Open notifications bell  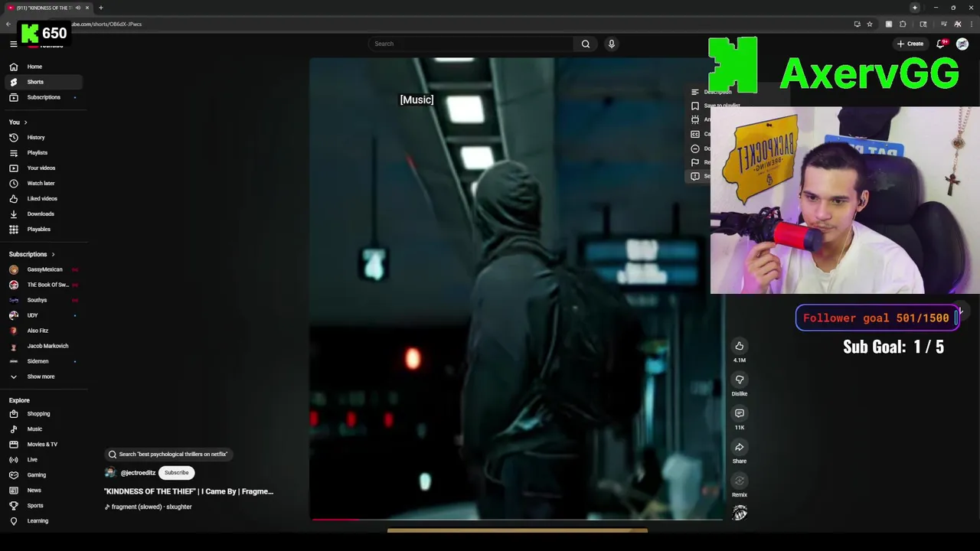coord(941,44)
